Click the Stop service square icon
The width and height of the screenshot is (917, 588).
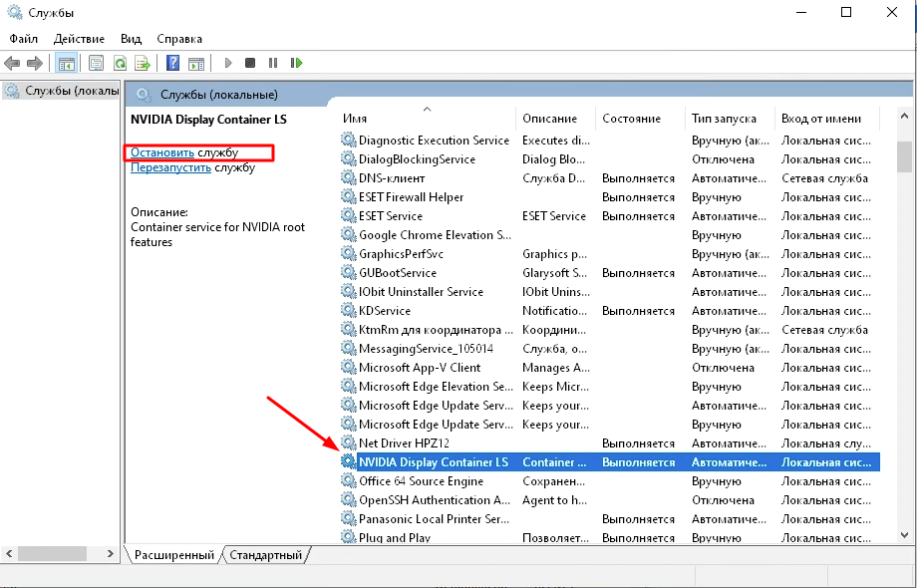(250, 63)
